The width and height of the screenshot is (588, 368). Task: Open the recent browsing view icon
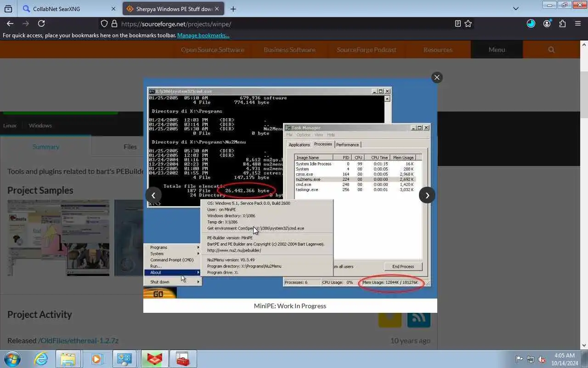8,9
